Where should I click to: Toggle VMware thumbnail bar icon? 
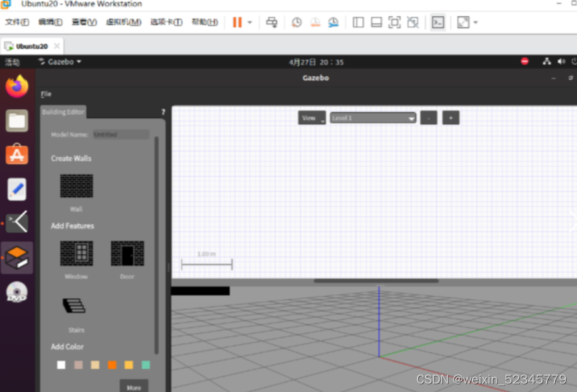click(376, 23)
